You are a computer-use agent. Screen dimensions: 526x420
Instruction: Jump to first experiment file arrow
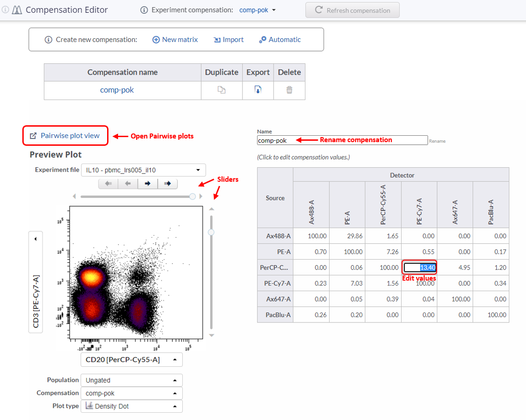[108, 184]
